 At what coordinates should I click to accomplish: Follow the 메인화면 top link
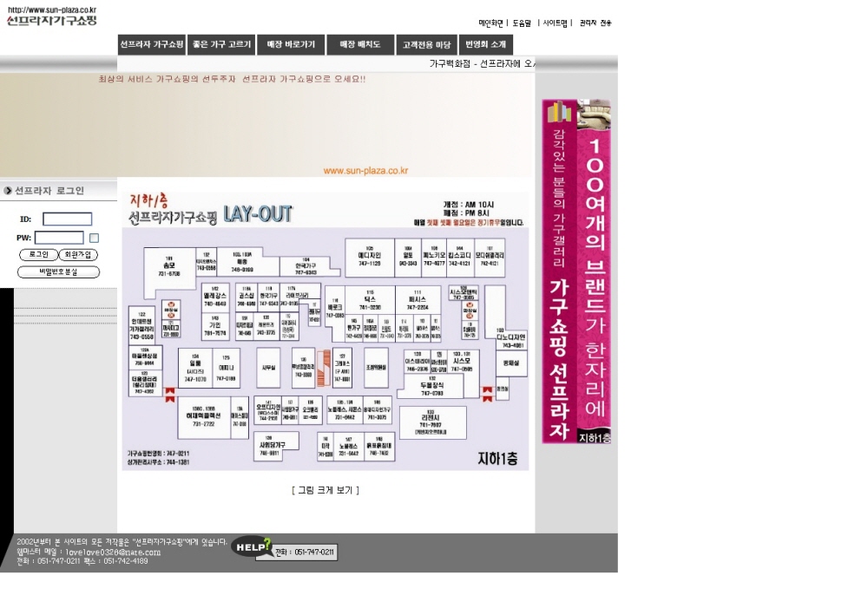[x=491, y=23]
